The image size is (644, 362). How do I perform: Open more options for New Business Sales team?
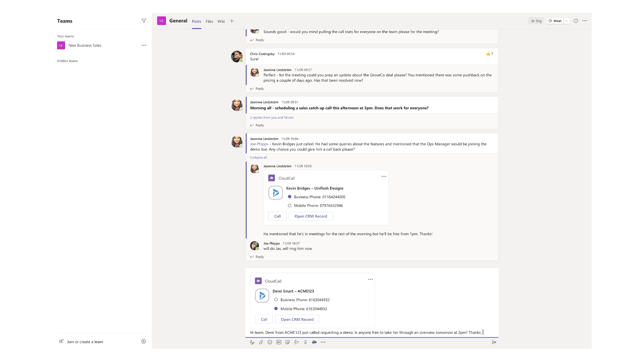[x=144, y=45]
